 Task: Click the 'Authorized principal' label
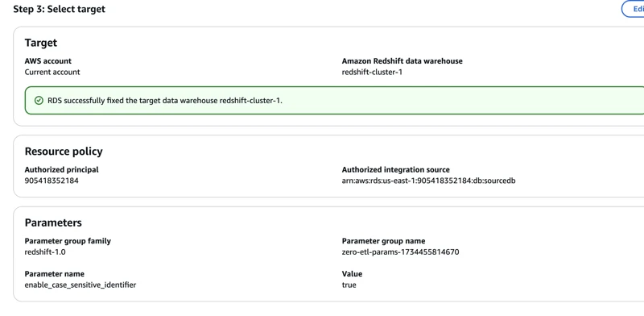[62, 169]
